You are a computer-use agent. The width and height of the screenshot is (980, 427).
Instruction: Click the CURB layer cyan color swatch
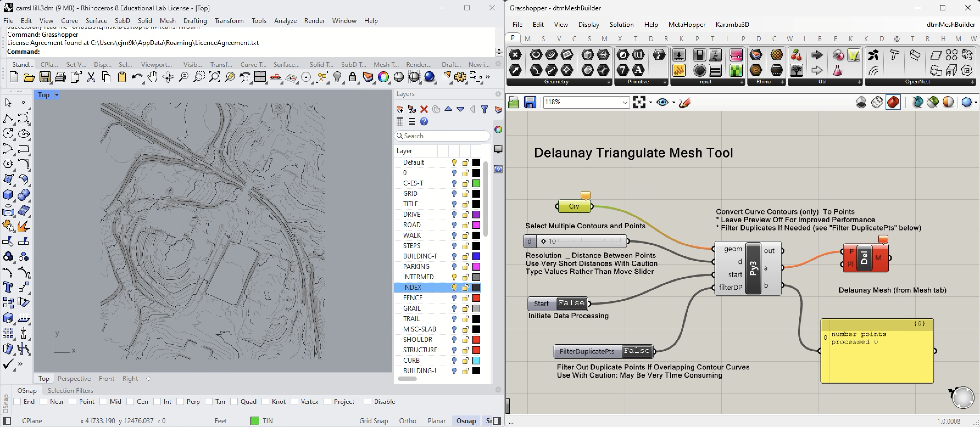pos(476,360)
